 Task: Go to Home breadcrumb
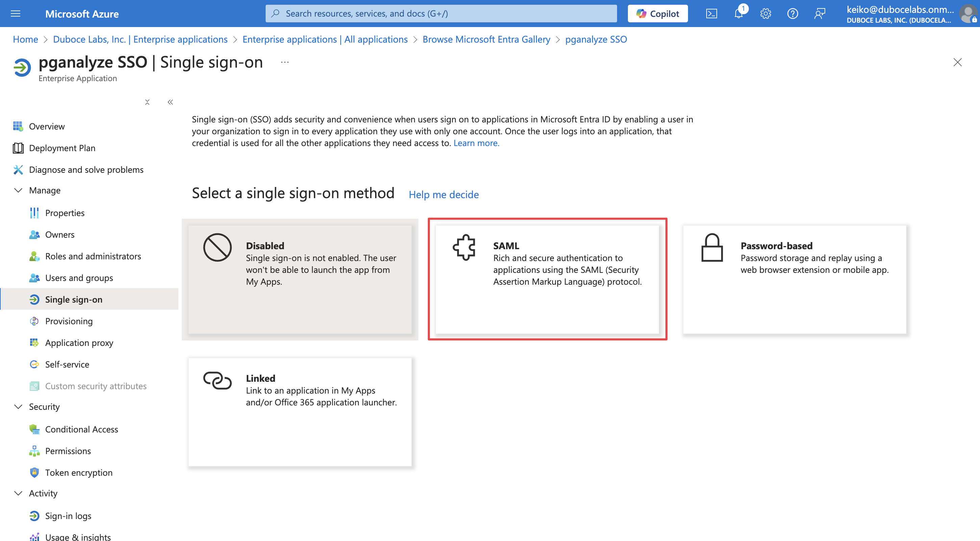[25, 39]
